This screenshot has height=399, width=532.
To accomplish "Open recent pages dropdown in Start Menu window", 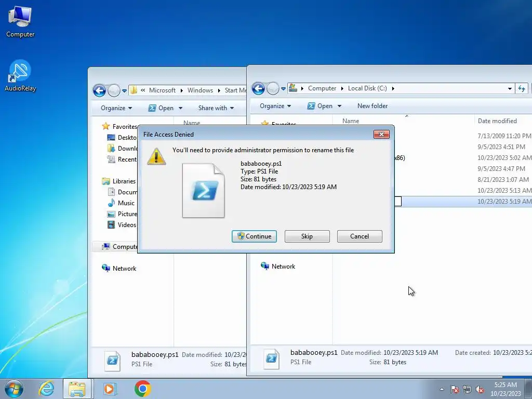I will [x=125, y=90].
